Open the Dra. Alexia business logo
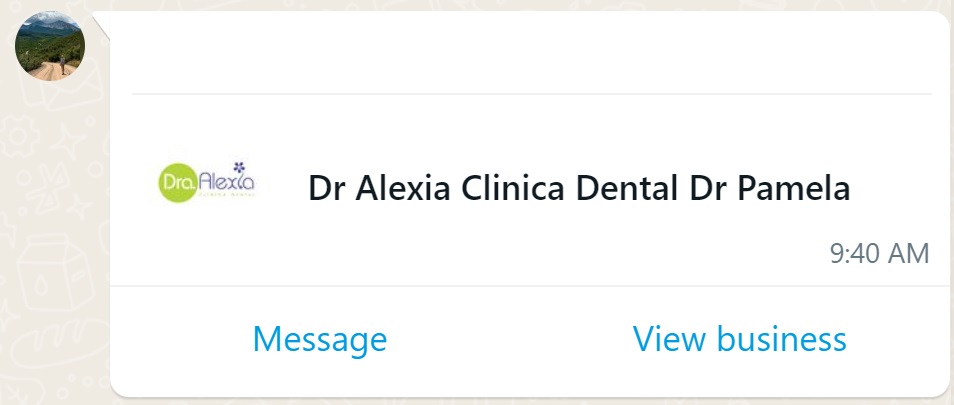 tap(207, 181)
